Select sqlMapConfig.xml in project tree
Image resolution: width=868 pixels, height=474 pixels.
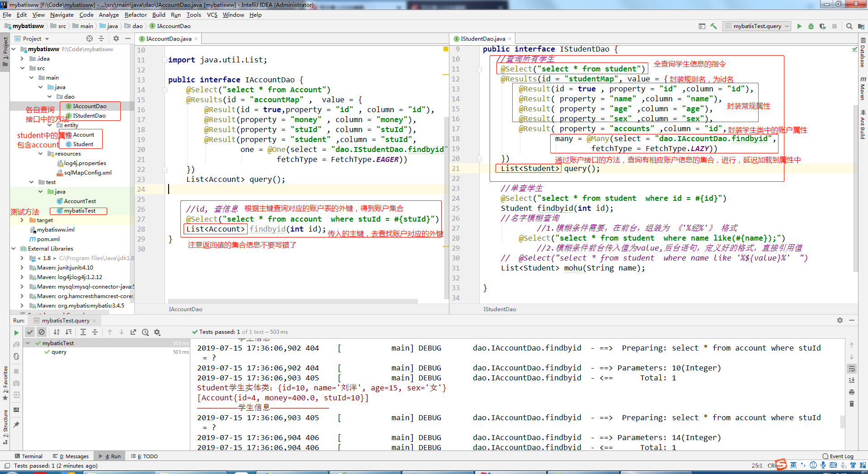84,173
